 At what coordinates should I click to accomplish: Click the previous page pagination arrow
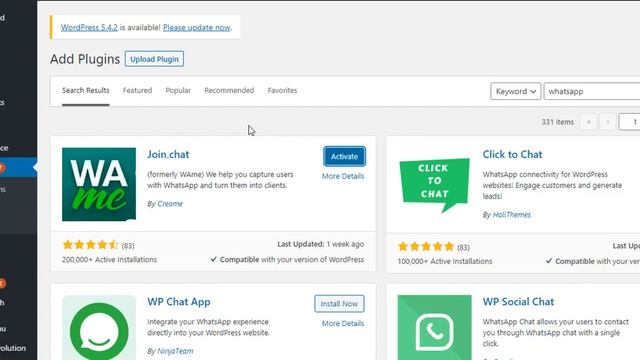(x=608, y=122)
